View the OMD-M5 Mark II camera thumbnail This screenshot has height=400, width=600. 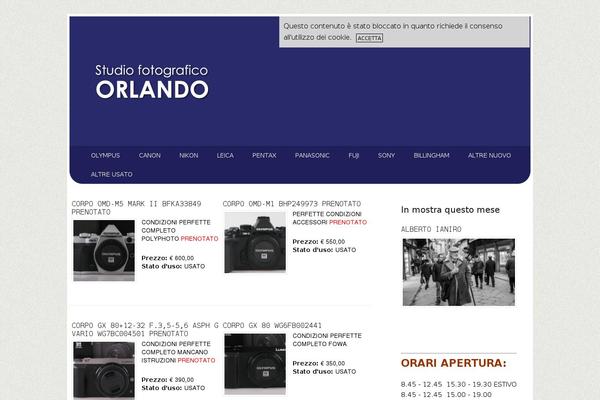[x=104, y=250]
